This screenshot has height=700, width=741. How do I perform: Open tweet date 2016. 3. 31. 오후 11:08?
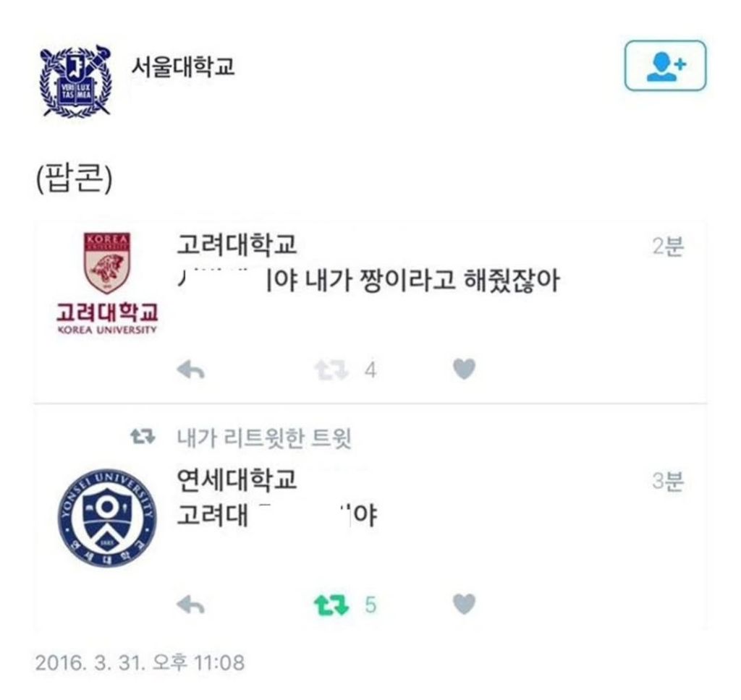pos(140,662)
